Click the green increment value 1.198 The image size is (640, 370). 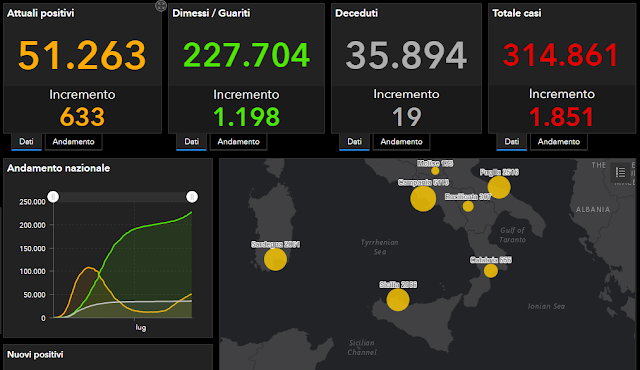point(247,117)
